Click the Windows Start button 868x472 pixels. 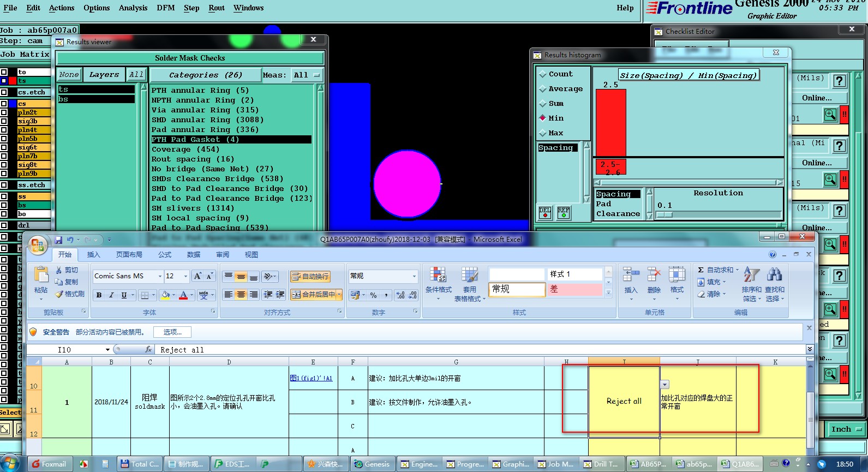pos(10,464)
